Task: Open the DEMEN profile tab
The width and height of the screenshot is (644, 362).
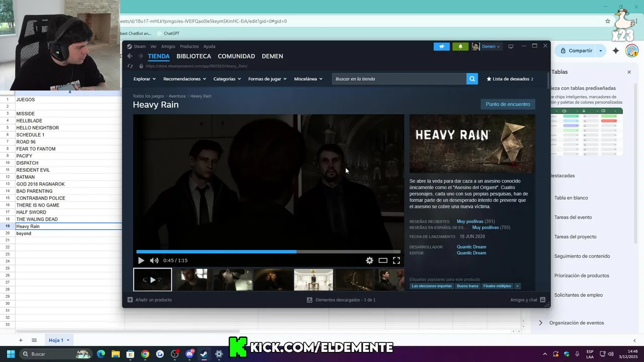Action: [272, 56]
